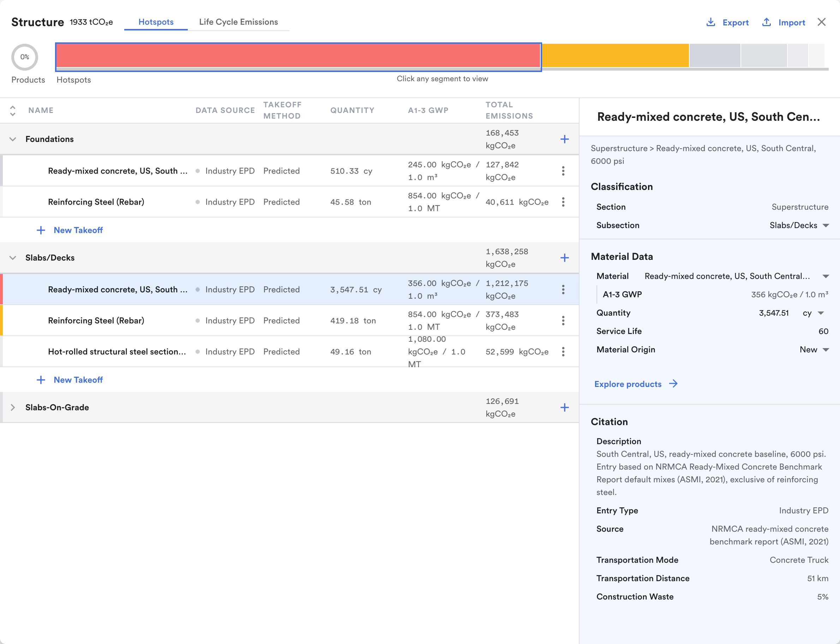Screen dimensions: 840x644
Task: Add item to Slabs/Decks with plus icon
Action: pyautogui.click(x=564, y=258)
